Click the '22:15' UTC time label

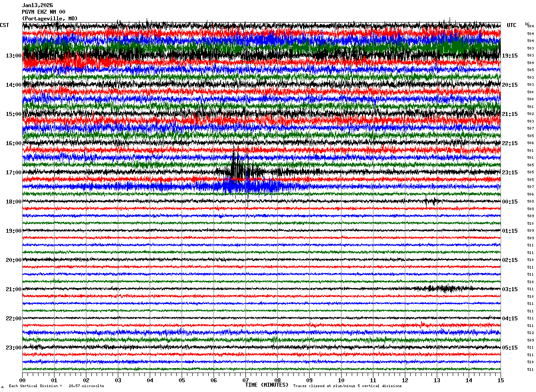coord(509,143)
